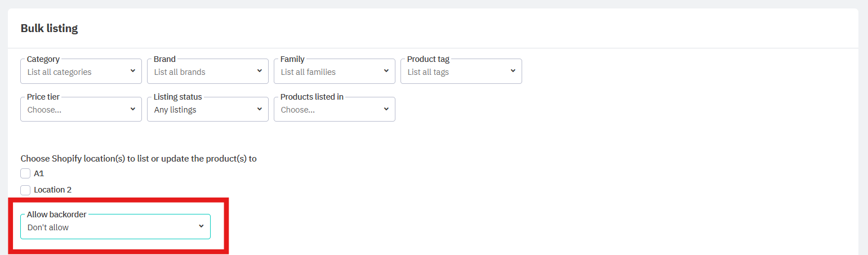868x255 pixels.
Task: Expand the 'List all families' selector
Action: (327, 72)
